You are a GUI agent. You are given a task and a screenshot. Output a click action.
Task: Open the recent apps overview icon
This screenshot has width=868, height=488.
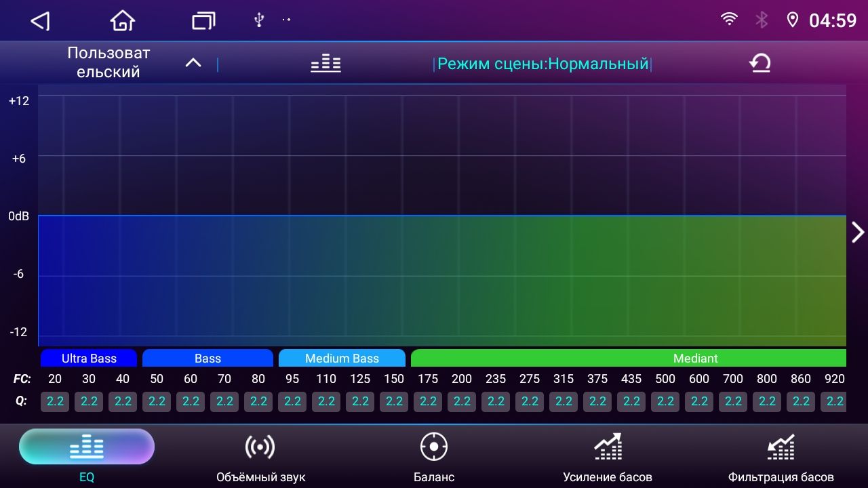coord(203,21)
